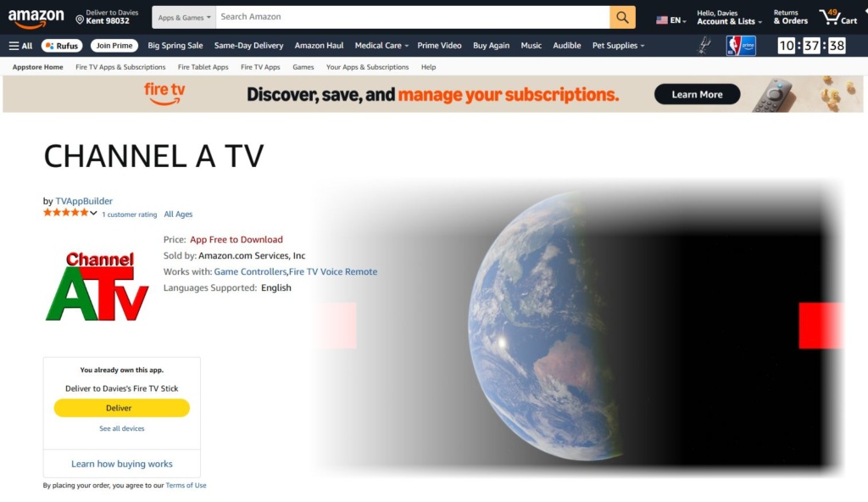Open Same-Day Delivery
Screen dimensions: 868x502
click(248, 46)
